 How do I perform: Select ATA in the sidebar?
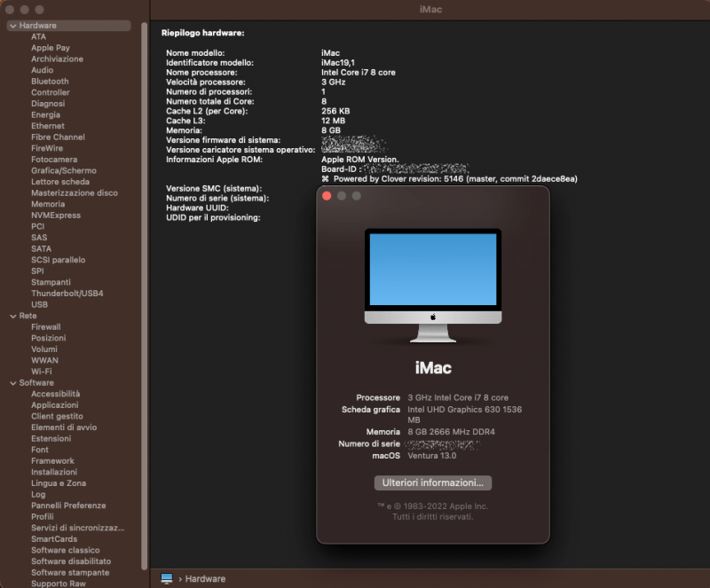[38, 36]
